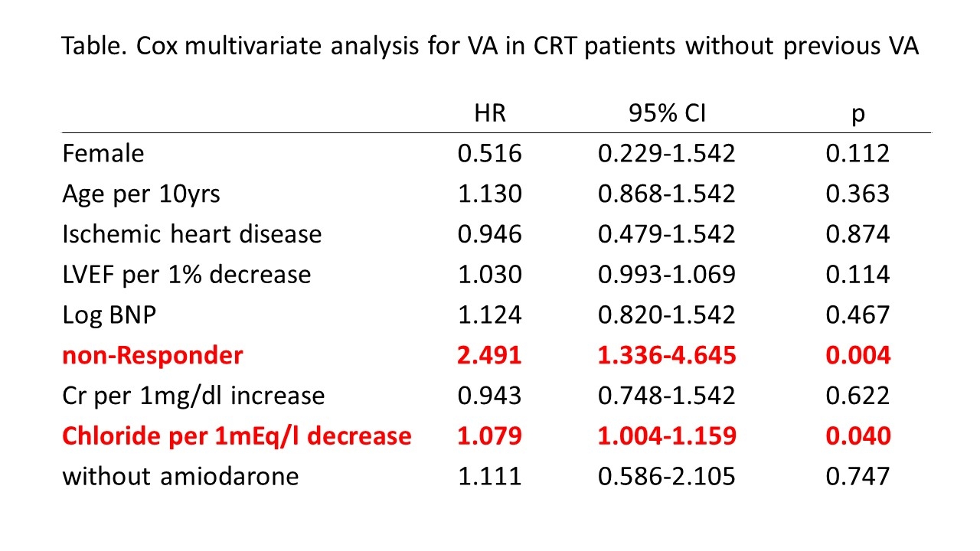Click the Ischemic heart disease label
The image size is (980, 551).
(x=191, y=233)
